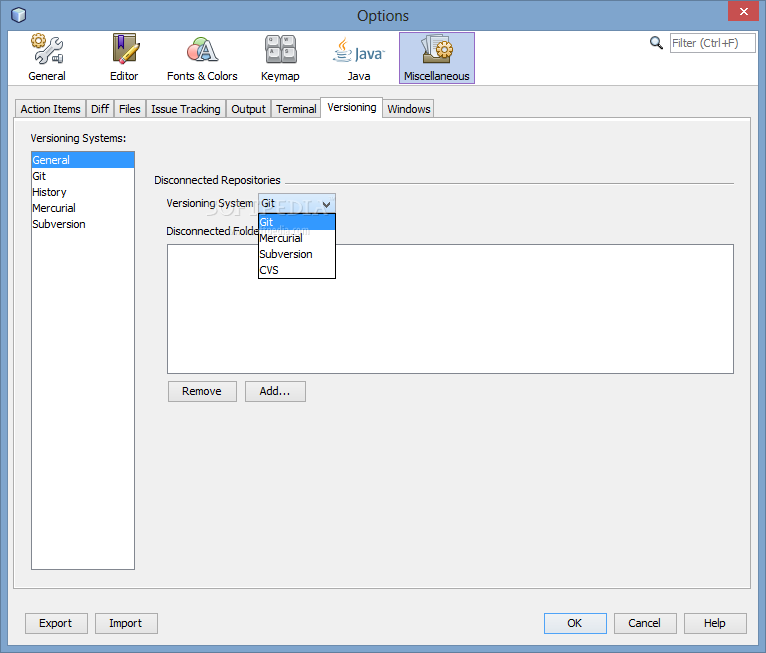
Task: Click the Export button
Action: point(56,623)
